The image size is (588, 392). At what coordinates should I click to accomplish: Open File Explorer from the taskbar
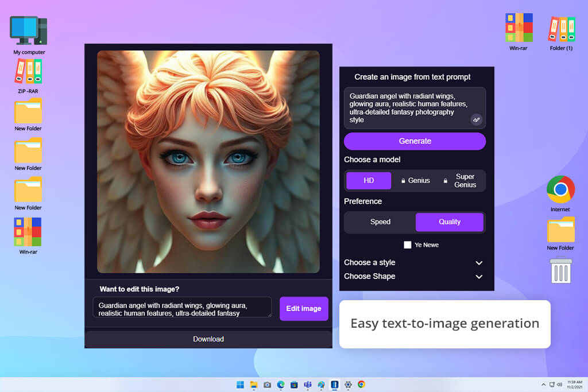tap(254, 385)
